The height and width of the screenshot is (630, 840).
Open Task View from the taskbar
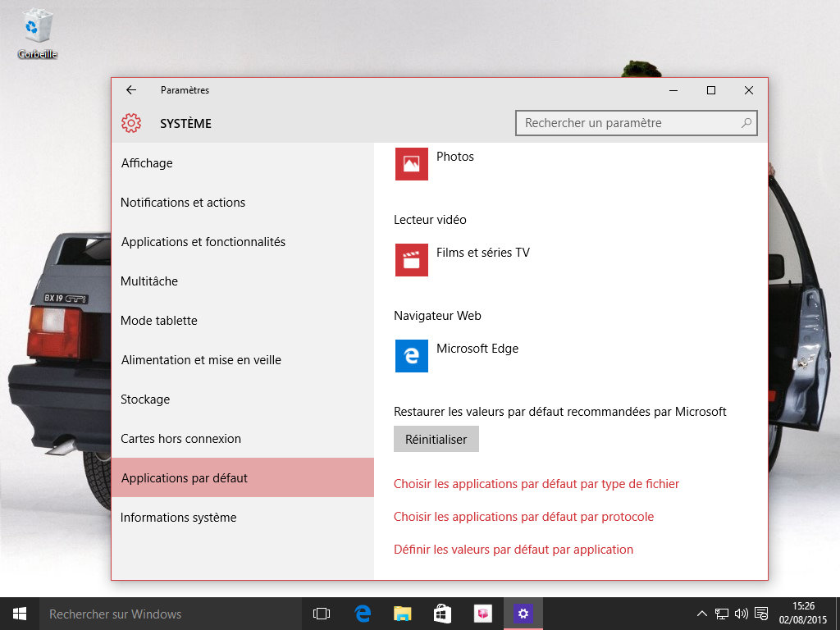[322, 614]
